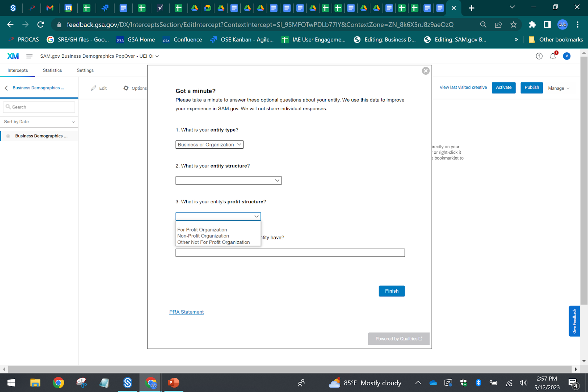
Task: Click the Publish button
Action: (531, 88)
